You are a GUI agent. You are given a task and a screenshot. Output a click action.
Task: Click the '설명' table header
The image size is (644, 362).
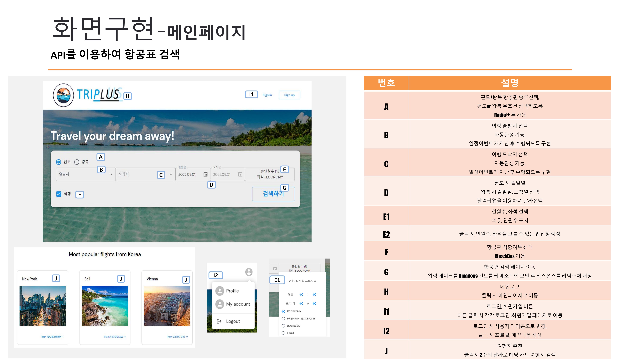[x=510, y=83]
